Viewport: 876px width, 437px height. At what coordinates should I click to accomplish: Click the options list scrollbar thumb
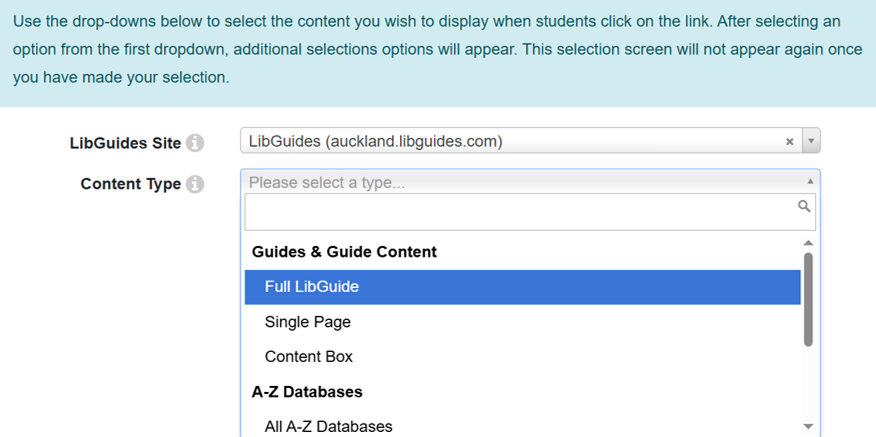[808, 299]
